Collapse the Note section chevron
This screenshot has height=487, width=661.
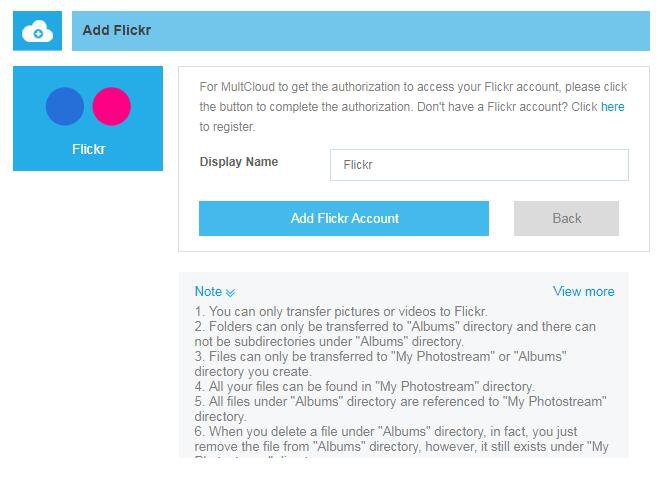(x=231, y=293)
